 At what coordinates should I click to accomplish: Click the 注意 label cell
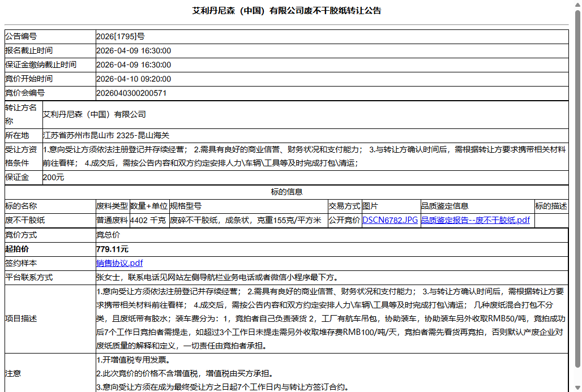click(50, 373)
